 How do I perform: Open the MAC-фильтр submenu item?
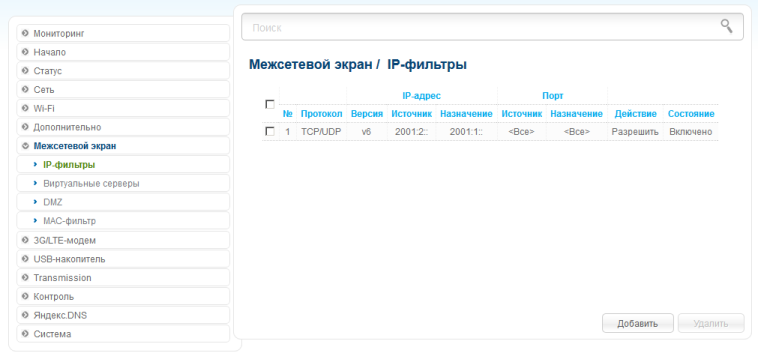pos(123,221)
